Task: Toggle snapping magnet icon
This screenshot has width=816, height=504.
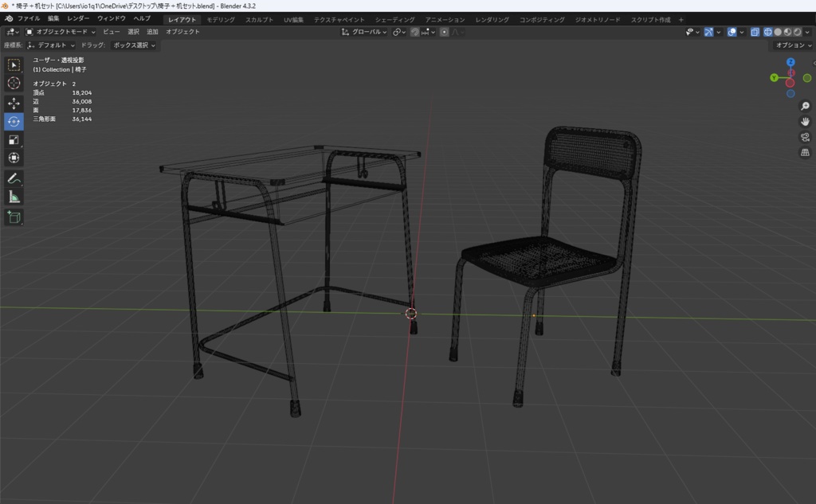Action: click(414, 32)
